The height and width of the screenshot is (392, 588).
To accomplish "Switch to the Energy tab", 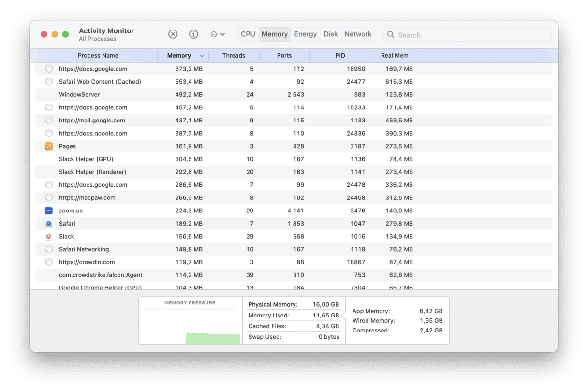I will coord(305,34).
